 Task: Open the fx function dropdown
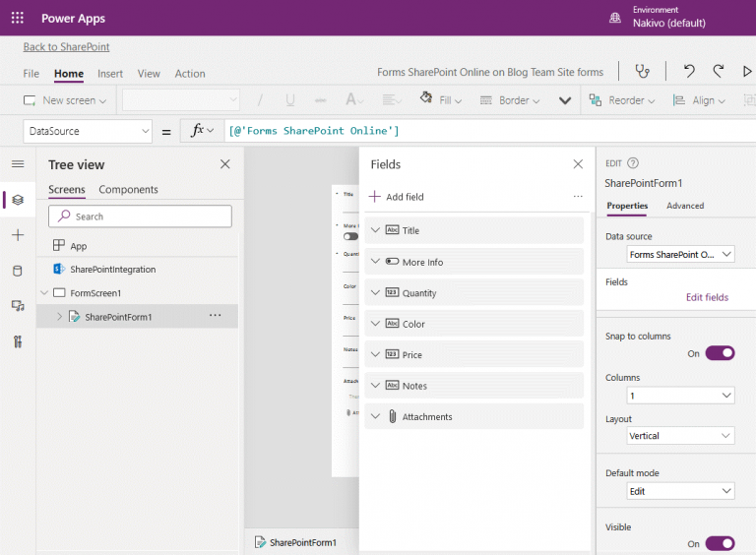(x=202, y=131)
